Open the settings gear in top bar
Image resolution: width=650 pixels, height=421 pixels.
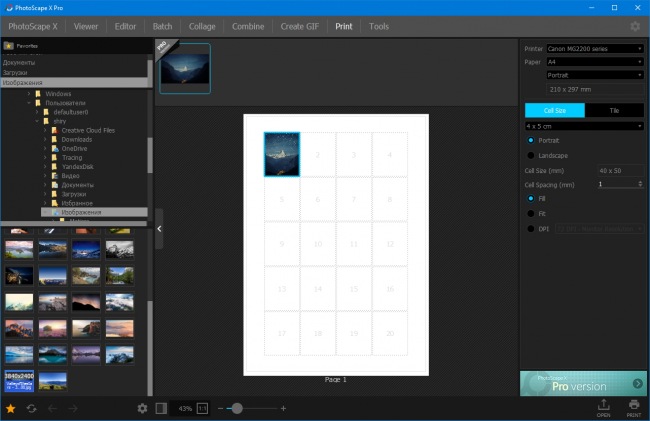pos(635,27)
